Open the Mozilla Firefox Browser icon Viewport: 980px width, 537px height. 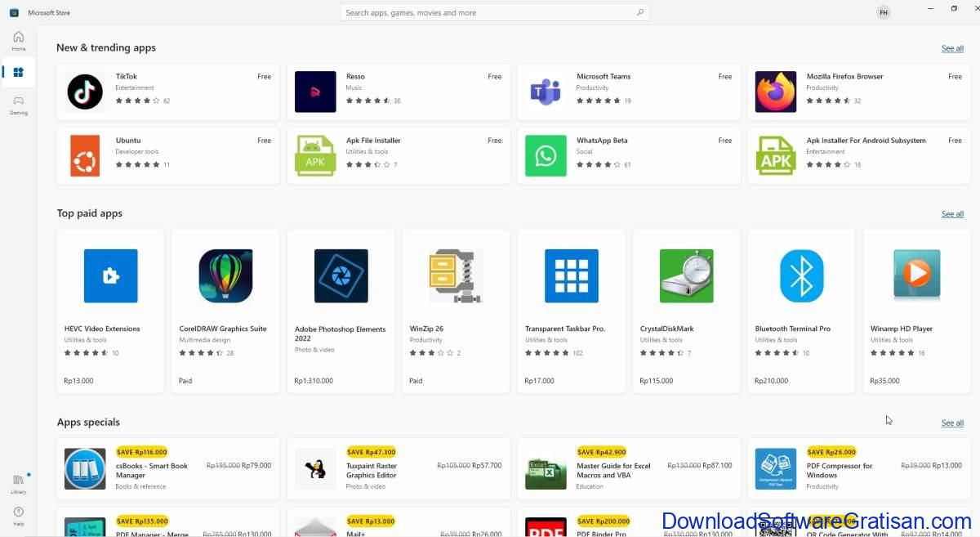(x=776, y=92)
